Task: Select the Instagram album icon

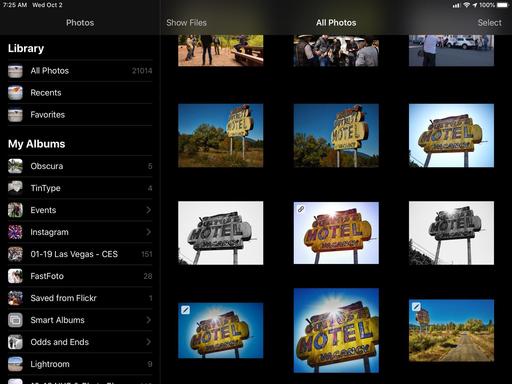Action: click(x=15, y=232)
